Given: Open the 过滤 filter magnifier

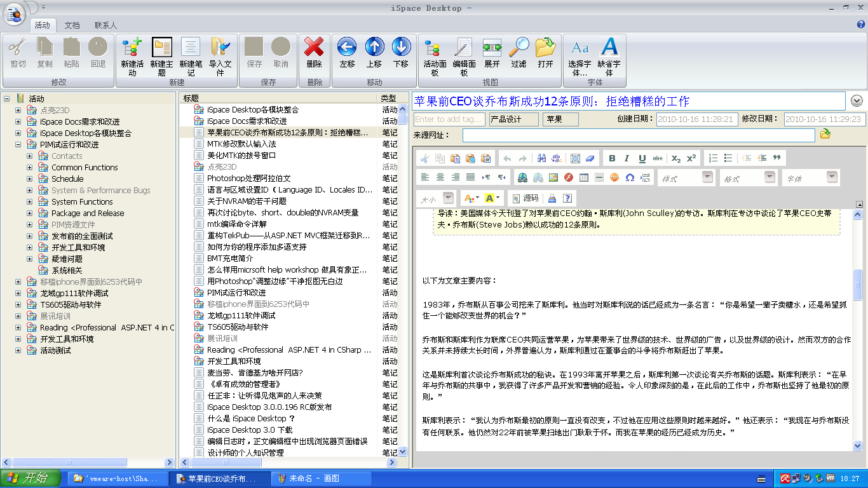Looking at the screenshot, I should [519, 53].
